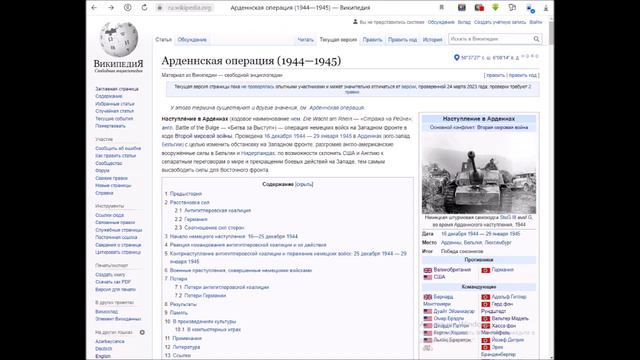640x360 pixels.
Task: Click the Wikipedia globe logo
Action: pos(119,39)
